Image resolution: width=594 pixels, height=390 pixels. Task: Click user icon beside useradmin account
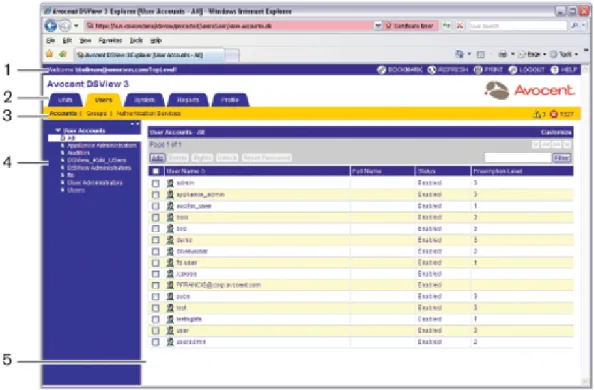tap(170, 342)
